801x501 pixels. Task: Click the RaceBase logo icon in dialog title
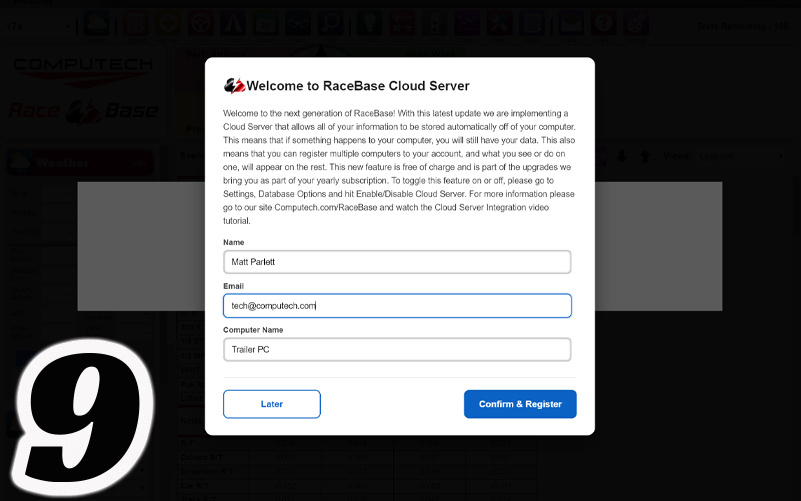coord(234,85)
